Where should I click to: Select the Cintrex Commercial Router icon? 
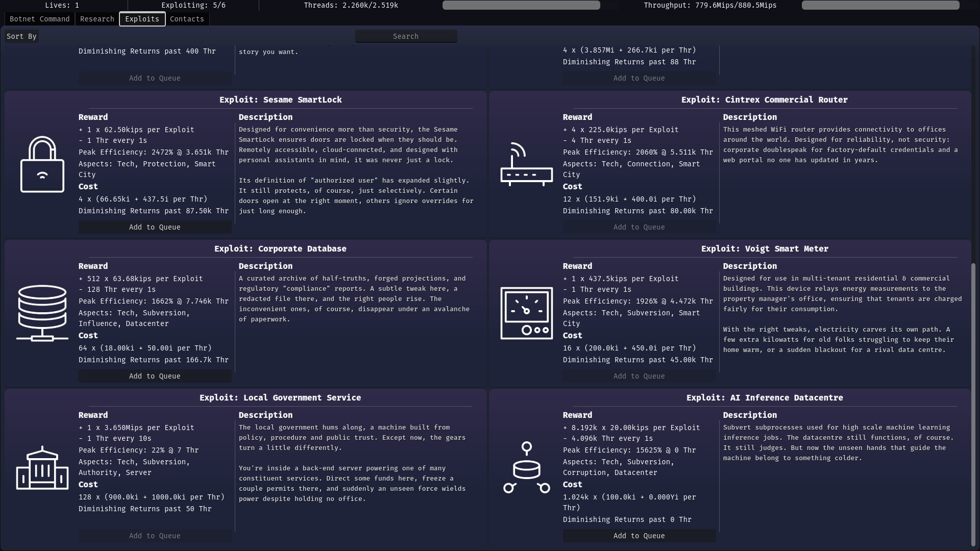pyautogui.click(x=526, y=164)
